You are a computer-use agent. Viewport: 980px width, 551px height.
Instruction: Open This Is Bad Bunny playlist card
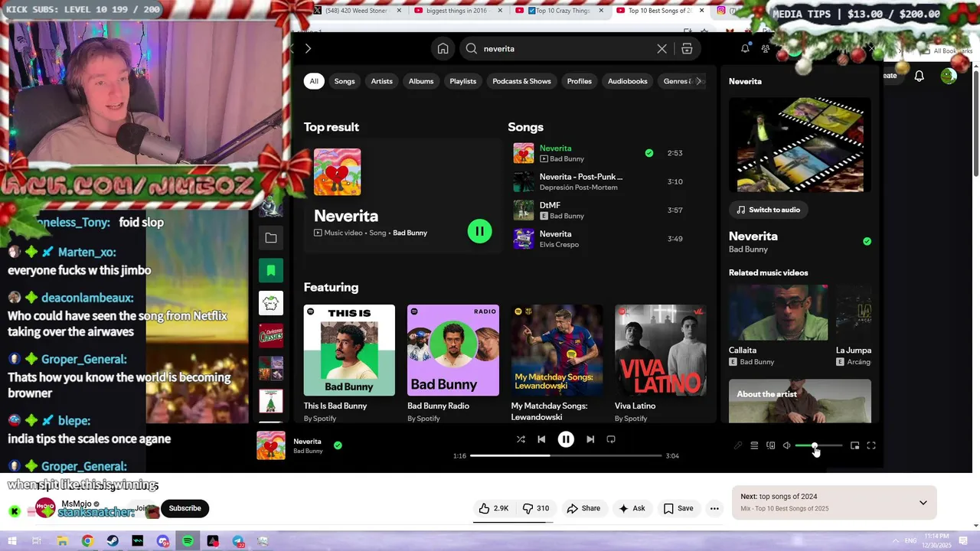(x=349, y=362)
